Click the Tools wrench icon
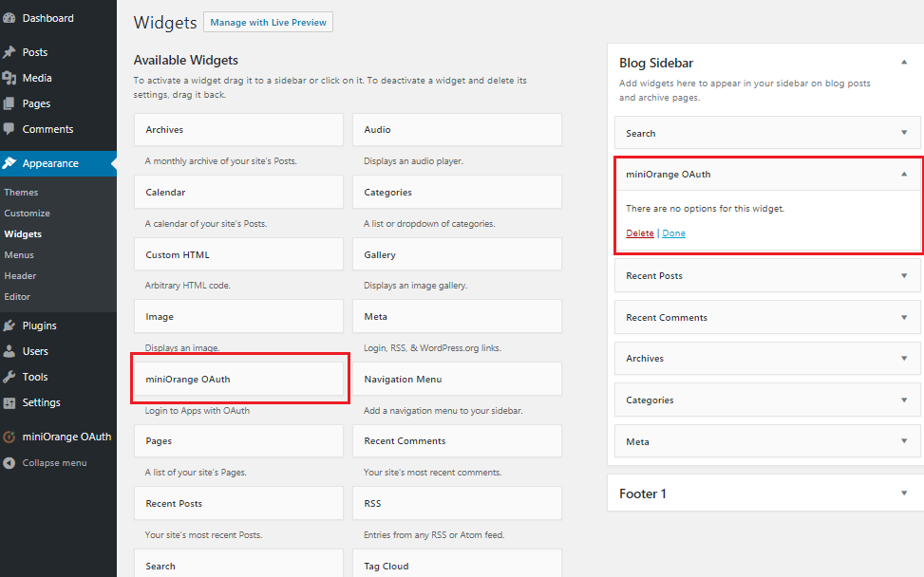This screenshot has height=577, width=924. coord(9,377)
